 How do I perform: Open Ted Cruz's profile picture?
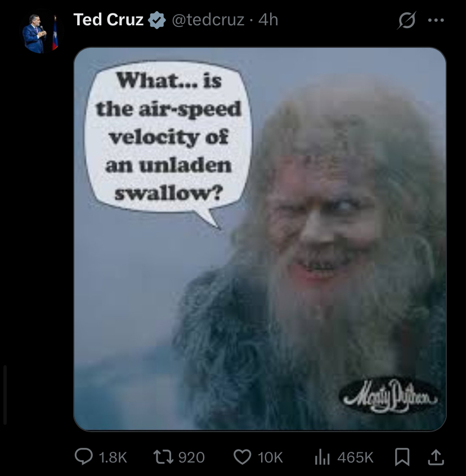(40, 33)
